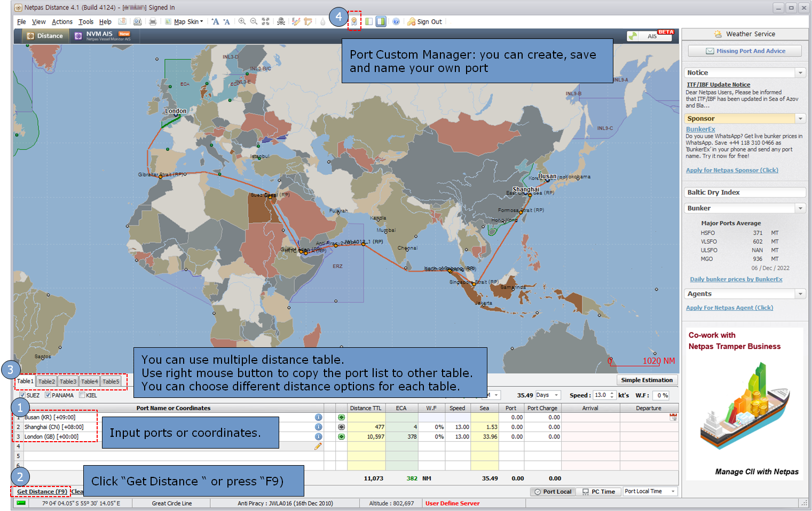Expand the Sponsor panel arrow
The height and width of the screenshot is (511, 812).
pyautogui.click(x=800, y=118)
